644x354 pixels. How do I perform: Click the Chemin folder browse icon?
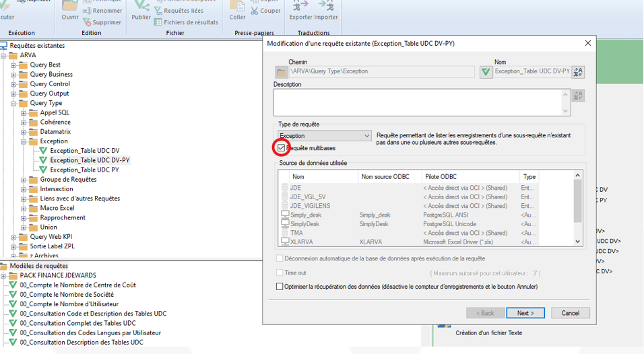tap(282, 72)
